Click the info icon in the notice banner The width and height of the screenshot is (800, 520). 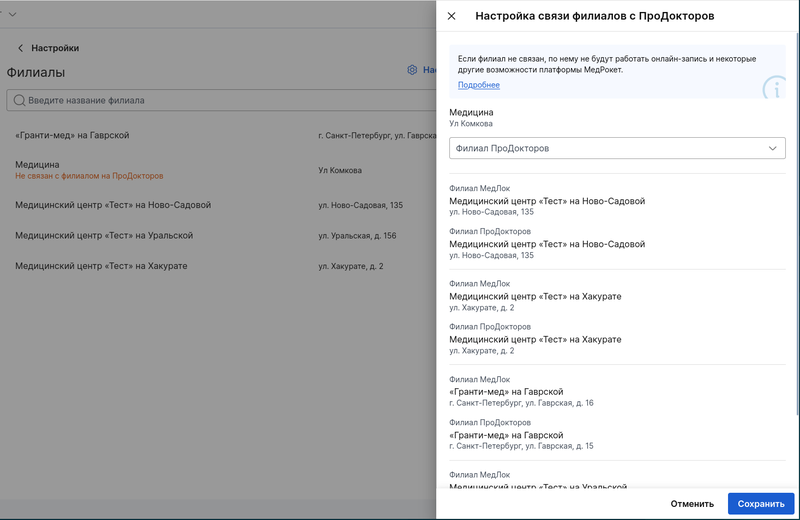[775, 89]
